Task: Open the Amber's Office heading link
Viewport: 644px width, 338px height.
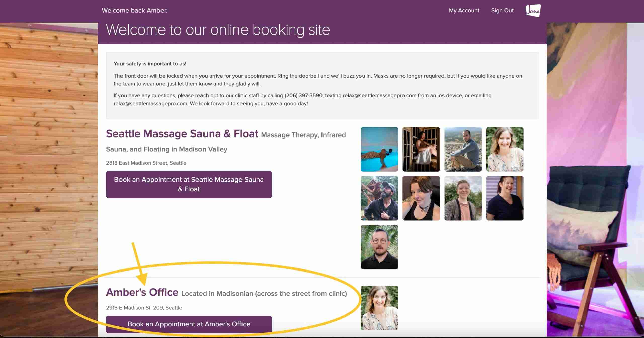Action: coord(142,292)
